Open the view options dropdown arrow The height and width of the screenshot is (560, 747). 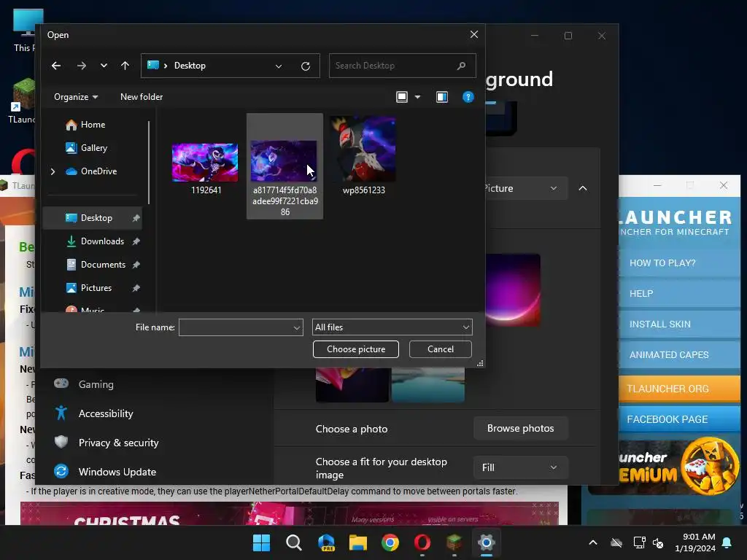point(417,97)
